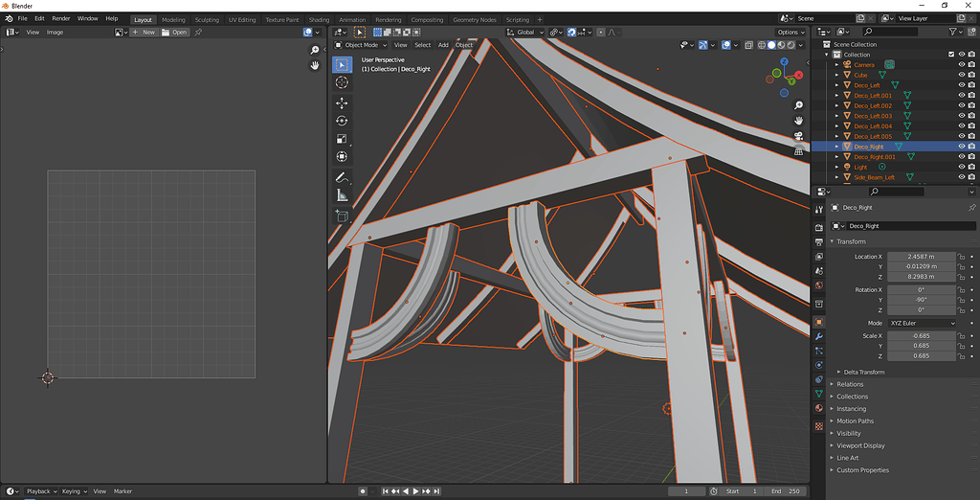The width and height of the screenshot is (980, 500).
Task: Open the Output properties tab
Action: click(819, 242)
